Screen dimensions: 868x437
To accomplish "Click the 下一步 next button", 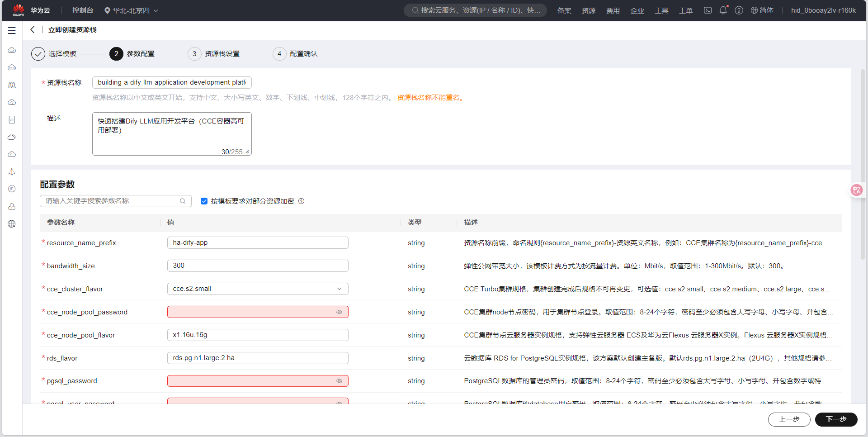I will coord(836,419).
